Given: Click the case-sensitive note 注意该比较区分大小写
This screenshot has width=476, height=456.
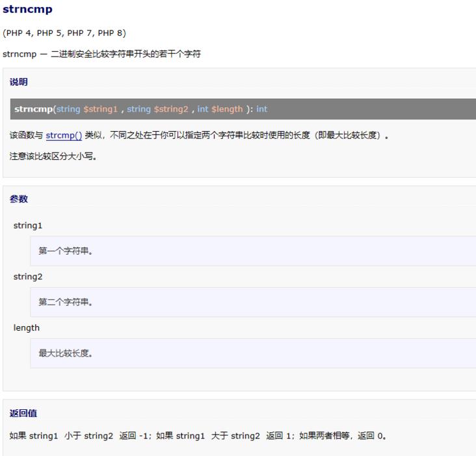Looking at the screenshot, I should 53,156.
